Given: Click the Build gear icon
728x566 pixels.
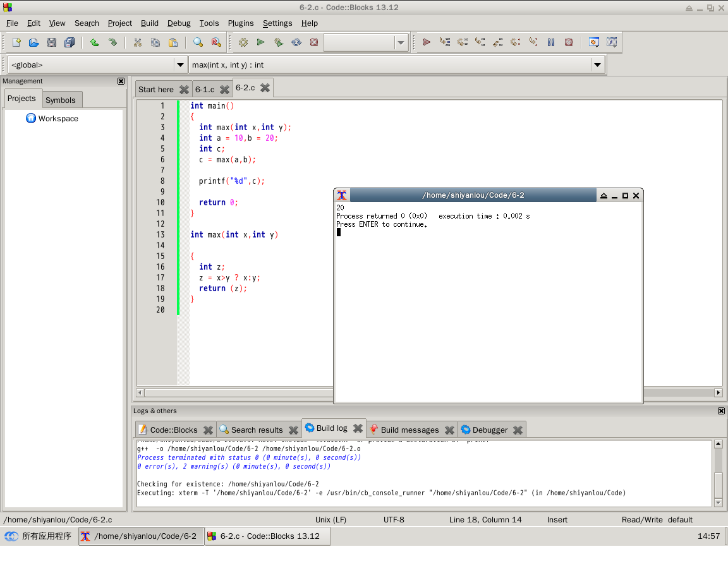Looking at the screenshot, I should [243, 42].
